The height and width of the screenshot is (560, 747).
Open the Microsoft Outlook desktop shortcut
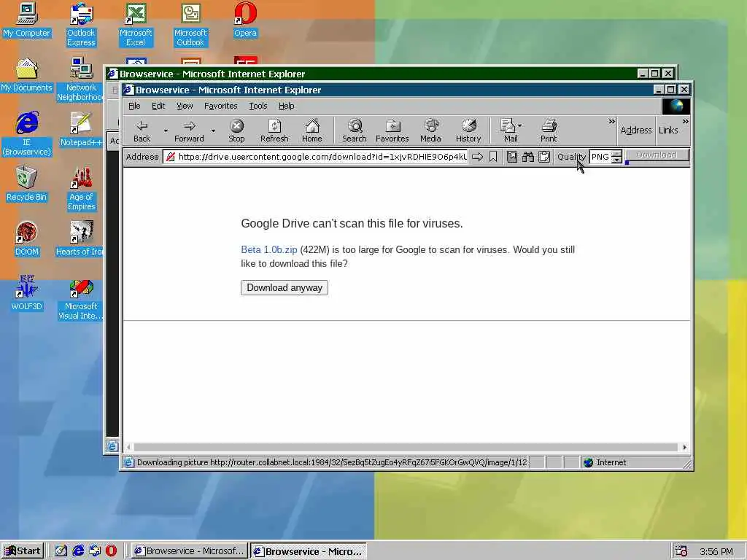190,25
